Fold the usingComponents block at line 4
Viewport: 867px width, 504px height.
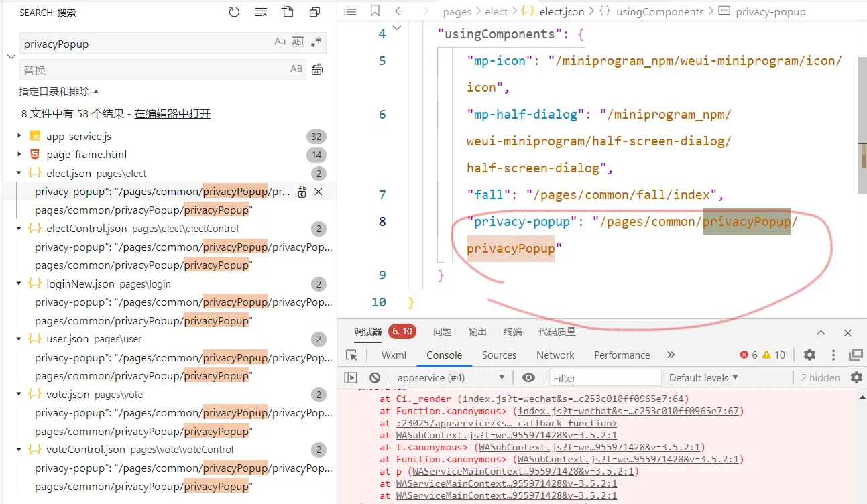(397, 28)
